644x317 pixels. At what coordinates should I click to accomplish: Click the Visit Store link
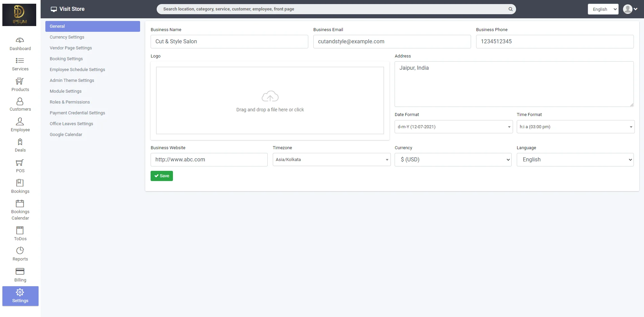(x=68, y=9)
